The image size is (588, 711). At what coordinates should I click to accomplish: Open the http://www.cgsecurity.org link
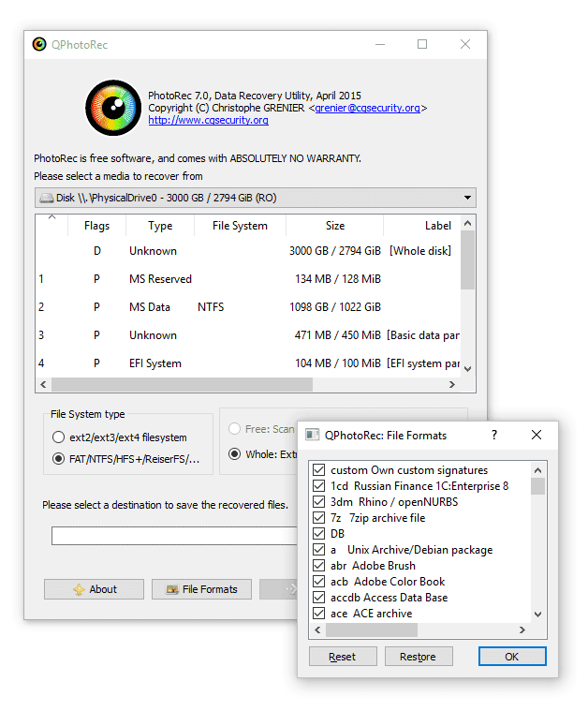point(208,120)
